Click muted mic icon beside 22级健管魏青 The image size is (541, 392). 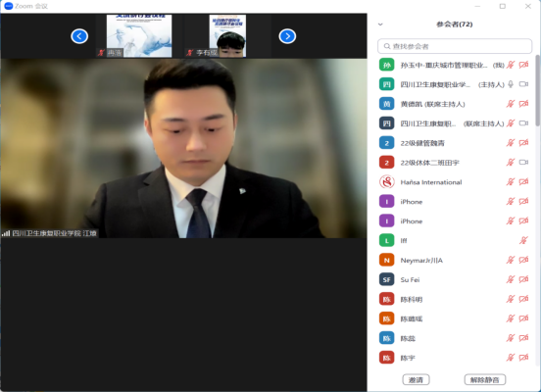click(x=511, y=143)
